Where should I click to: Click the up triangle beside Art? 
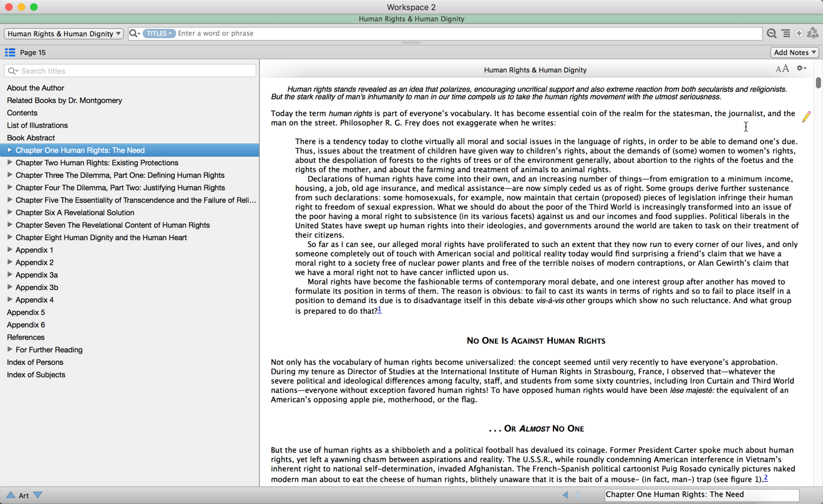click(11, 495)
